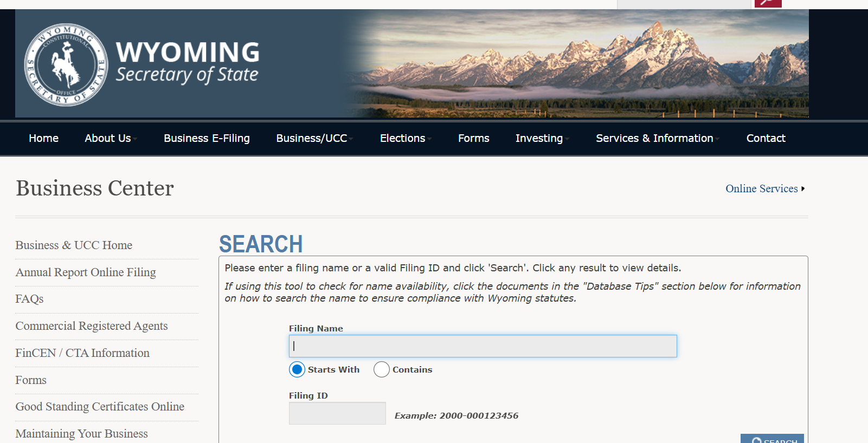Click the Online Services arrow icon
This screenshot has height=443, width=868.
coord(803,188)
